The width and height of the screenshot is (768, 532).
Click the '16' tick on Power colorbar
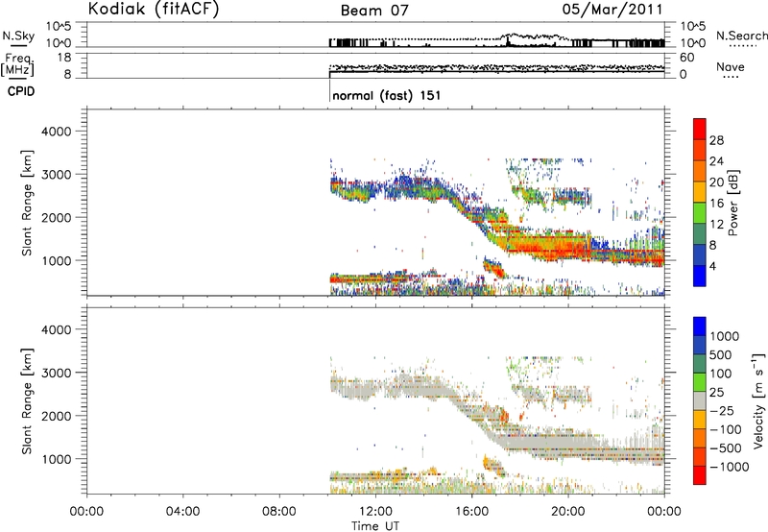coord(716,204)
